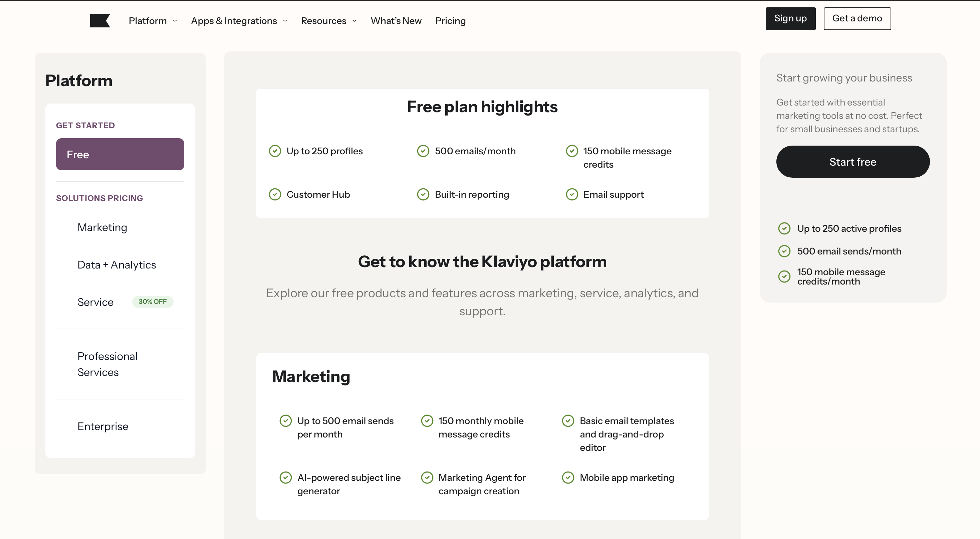Click 'Start growing your business' text

(844, 78)
